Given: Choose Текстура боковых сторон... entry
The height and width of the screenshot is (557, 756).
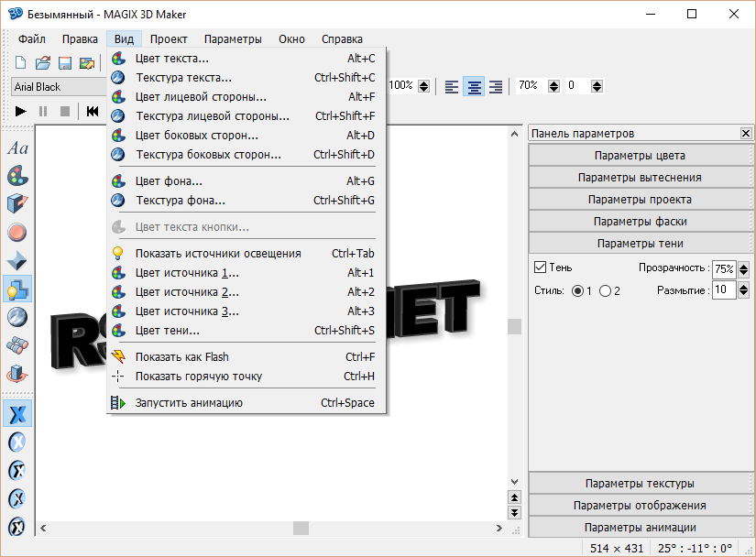Looking at the screenshot, I should coord(246,155).
